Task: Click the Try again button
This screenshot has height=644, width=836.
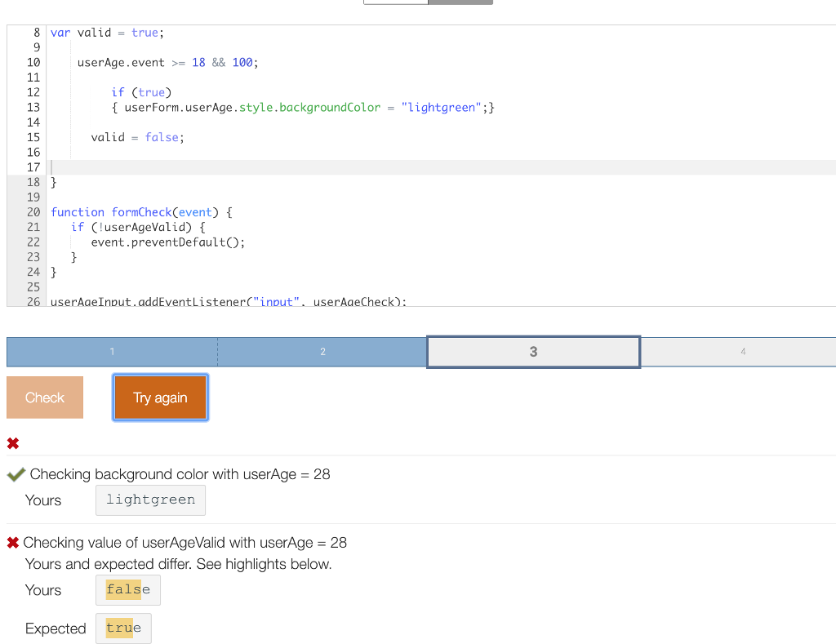Action: (160, 397)
